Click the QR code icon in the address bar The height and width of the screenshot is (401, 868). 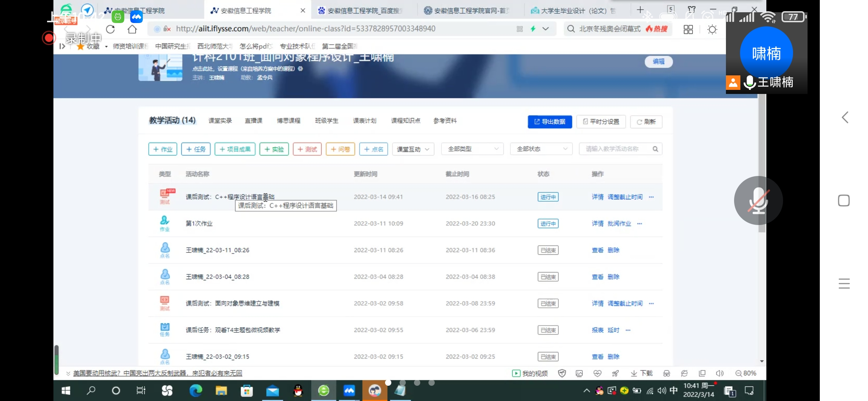pos(519,29)
